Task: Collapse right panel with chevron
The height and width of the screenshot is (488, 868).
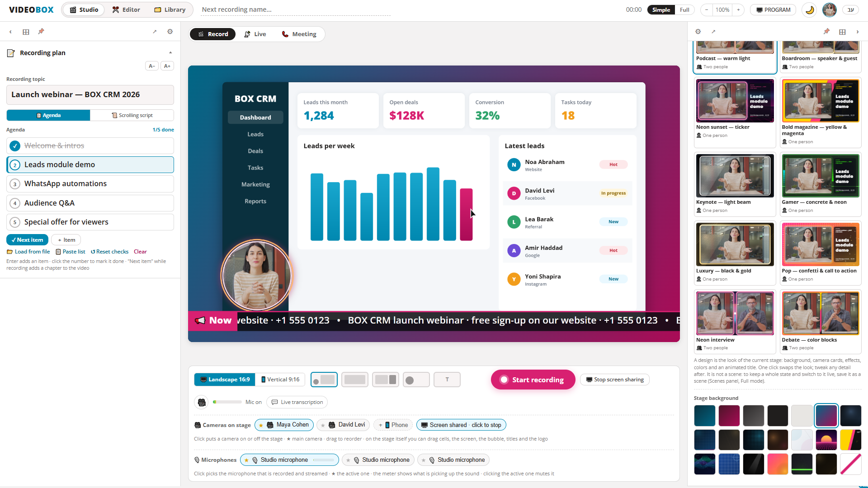Action: pyautogui.click(x=858, y=32)
